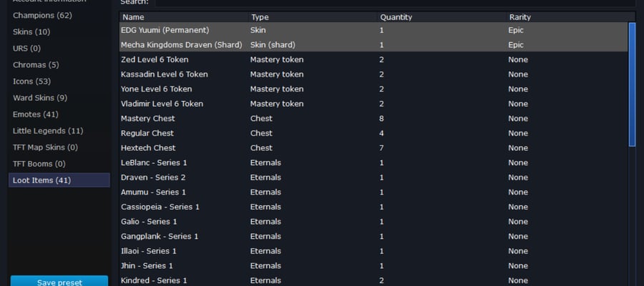Focus the Search input field
Image resolution: width=644 pixels, height=286 pixels.
[x=395, y=2]
